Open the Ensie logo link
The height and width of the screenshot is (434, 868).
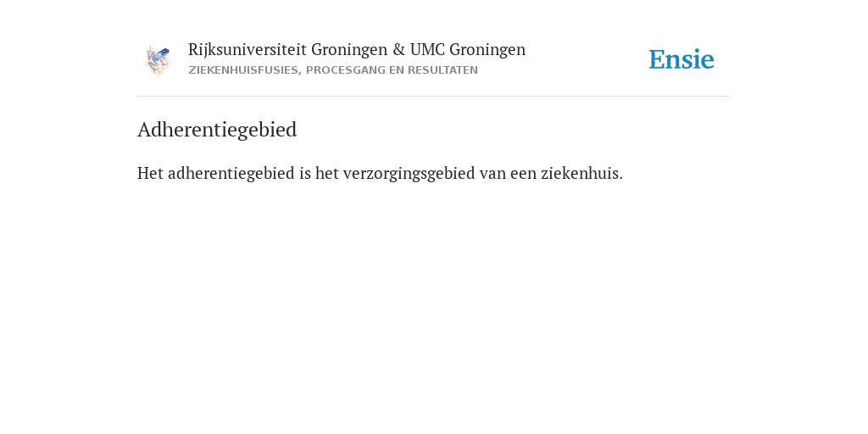682,59
